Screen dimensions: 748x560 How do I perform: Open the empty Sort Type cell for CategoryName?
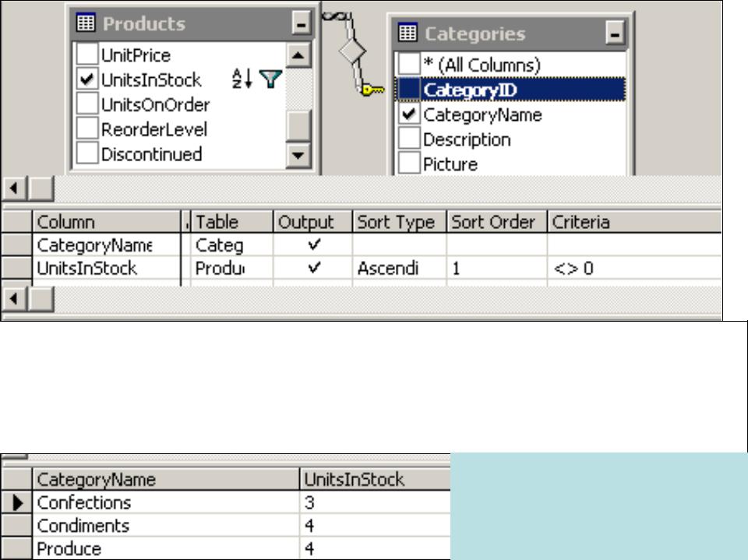point(399,245)
